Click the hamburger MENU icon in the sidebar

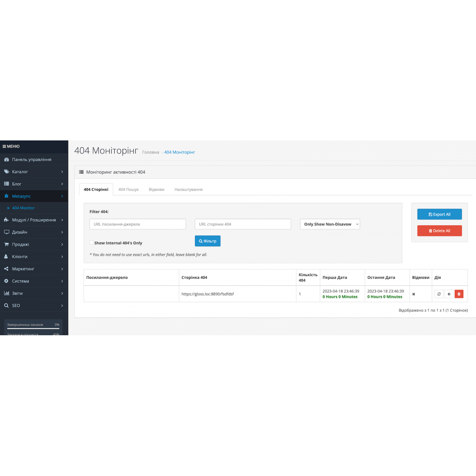point(4,147)
